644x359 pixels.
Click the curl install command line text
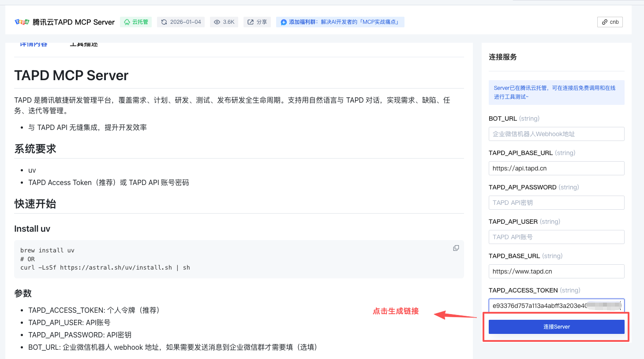(105, 267)
